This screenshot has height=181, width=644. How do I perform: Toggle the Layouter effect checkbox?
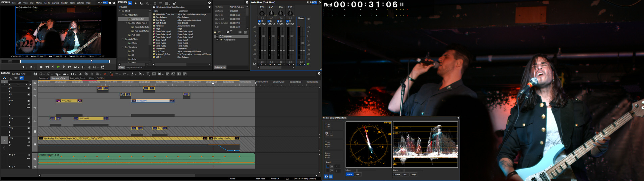[217, 36]
